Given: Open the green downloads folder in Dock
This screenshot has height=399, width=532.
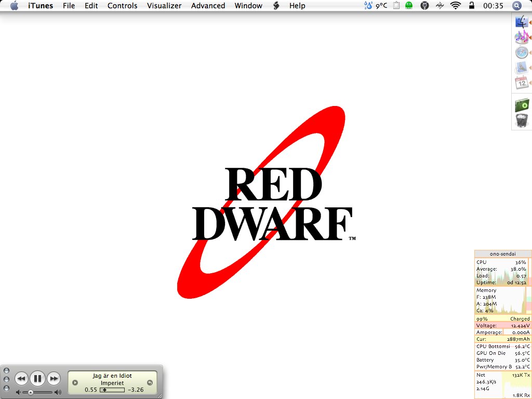Looking at the screenshot, I should 522,105.
